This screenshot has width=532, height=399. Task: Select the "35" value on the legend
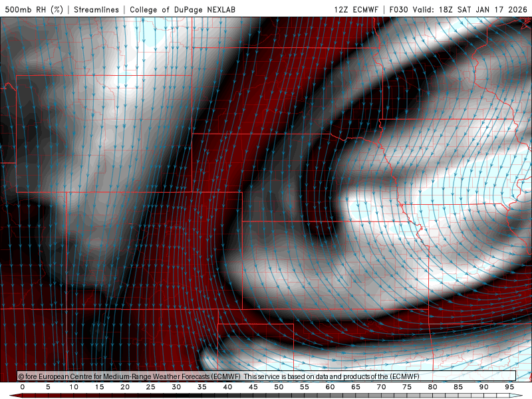(201, 387)
